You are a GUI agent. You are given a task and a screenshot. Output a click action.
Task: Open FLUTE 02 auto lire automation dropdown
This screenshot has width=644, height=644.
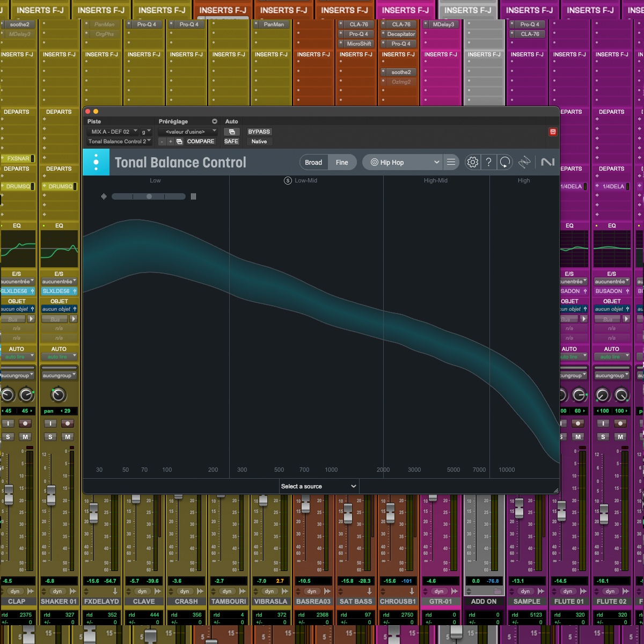point(612,357)
